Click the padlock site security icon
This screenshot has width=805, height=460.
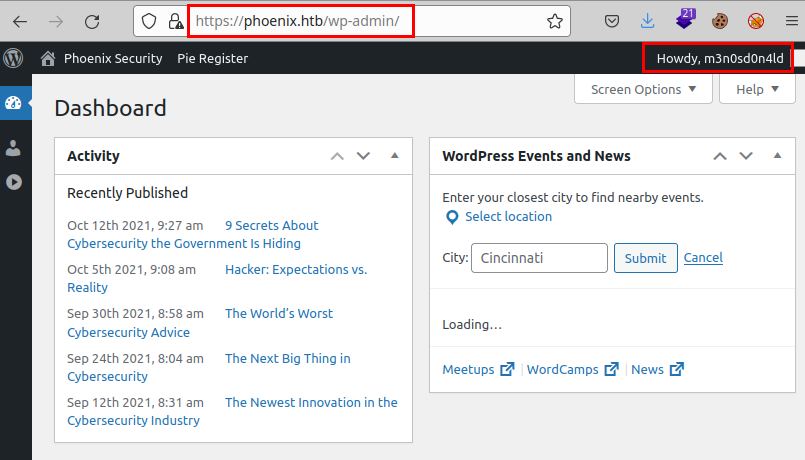(x=176, y=21)
